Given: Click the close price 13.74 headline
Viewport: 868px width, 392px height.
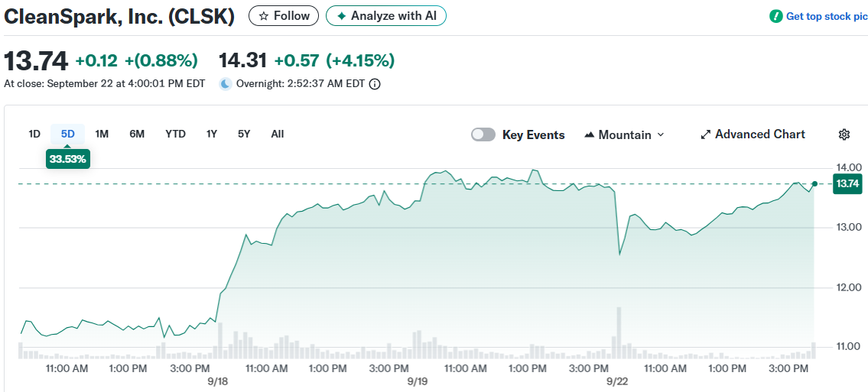Looking at the screenshot, I should (x=35, y=60).
